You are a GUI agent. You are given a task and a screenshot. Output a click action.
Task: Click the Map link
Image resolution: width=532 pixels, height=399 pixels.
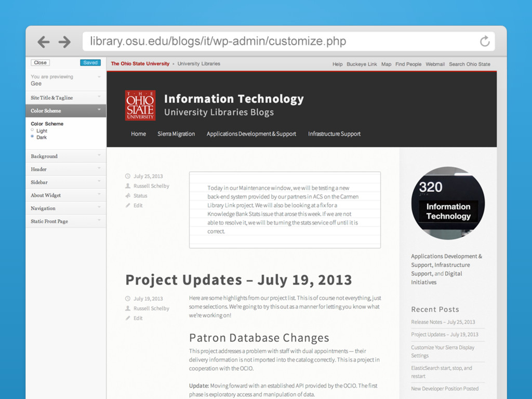(386, 64)
